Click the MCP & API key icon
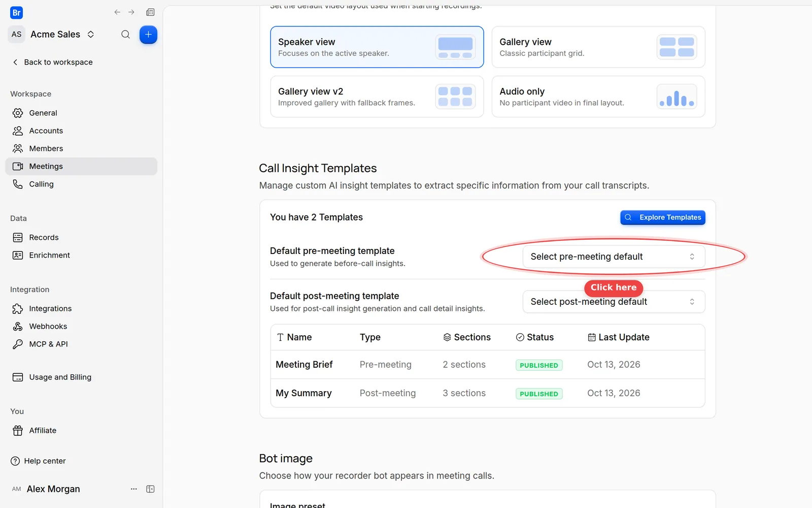 pos(18,344)
